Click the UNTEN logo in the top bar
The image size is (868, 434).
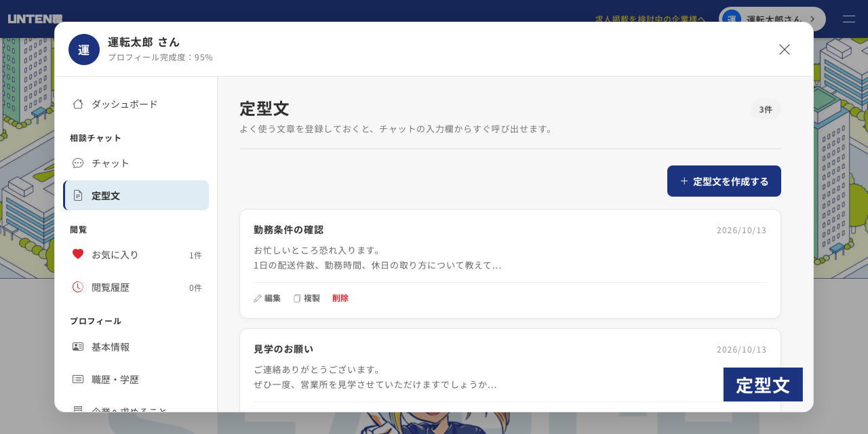[35, 19]
